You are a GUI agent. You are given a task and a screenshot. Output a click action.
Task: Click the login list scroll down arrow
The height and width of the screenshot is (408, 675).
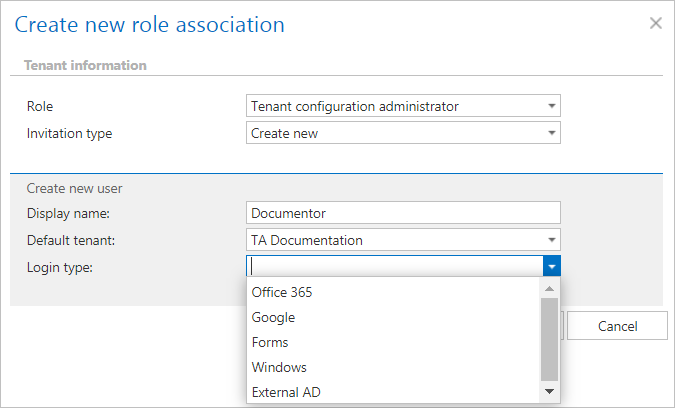(549, 391)
